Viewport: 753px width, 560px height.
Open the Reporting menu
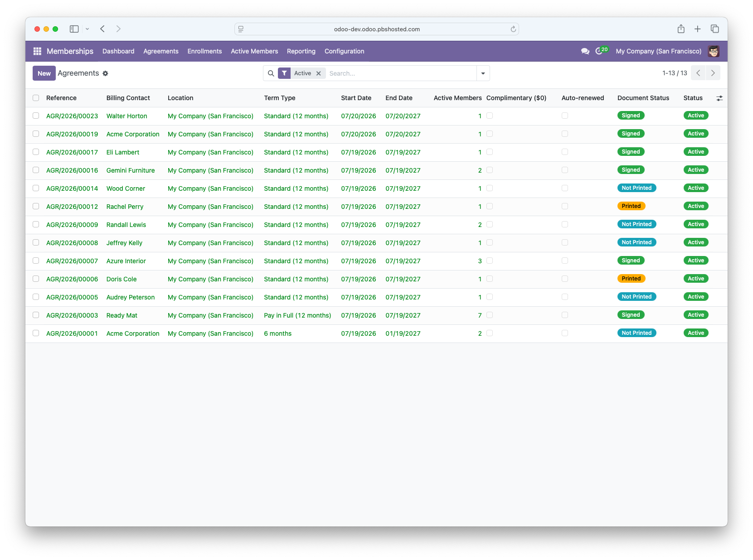pyautogui.click(x=301, y=51)
